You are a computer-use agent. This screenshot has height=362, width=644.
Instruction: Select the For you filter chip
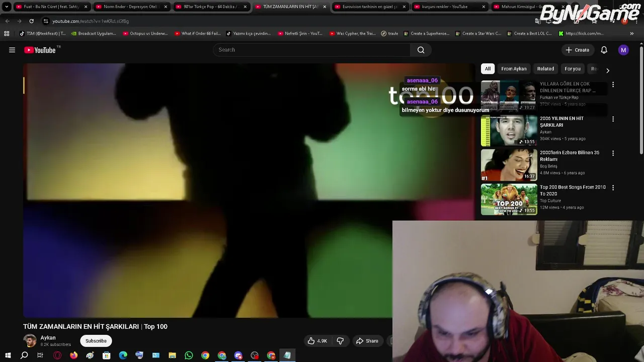pos(573,69)
